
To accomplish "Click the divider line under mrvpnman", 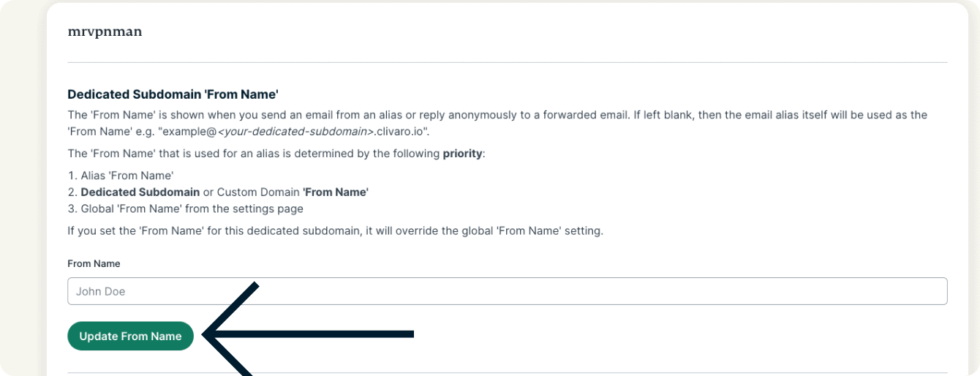I will [507, 63].
